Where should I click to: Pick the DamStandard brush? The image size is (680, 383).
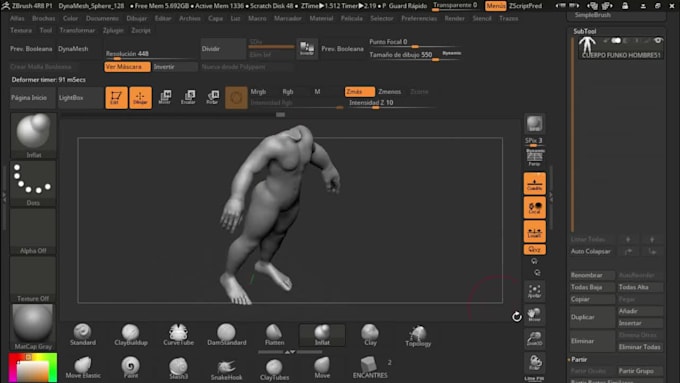point(226,334)
